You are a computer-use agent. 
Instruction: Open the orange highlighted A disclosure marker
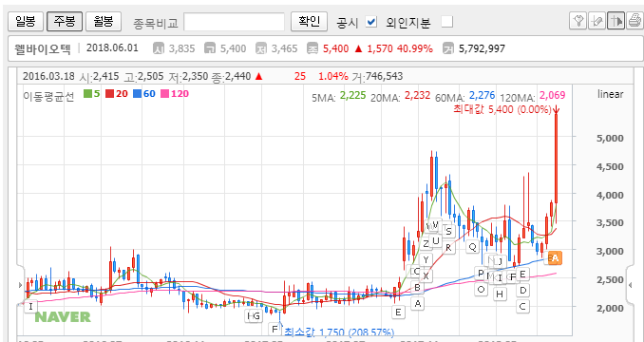pyautogui.click(x=556, y=257)
